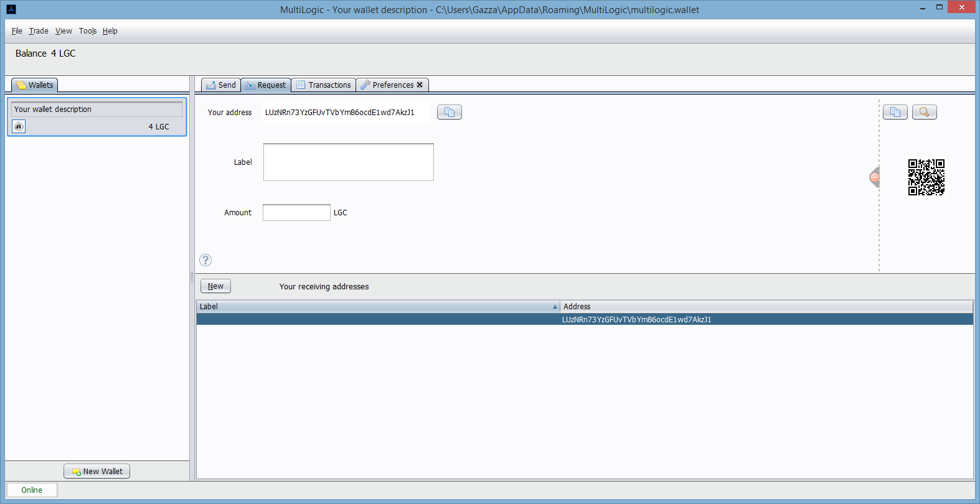Copy QR code using the button beside the magnifier

tap(895, 112)
